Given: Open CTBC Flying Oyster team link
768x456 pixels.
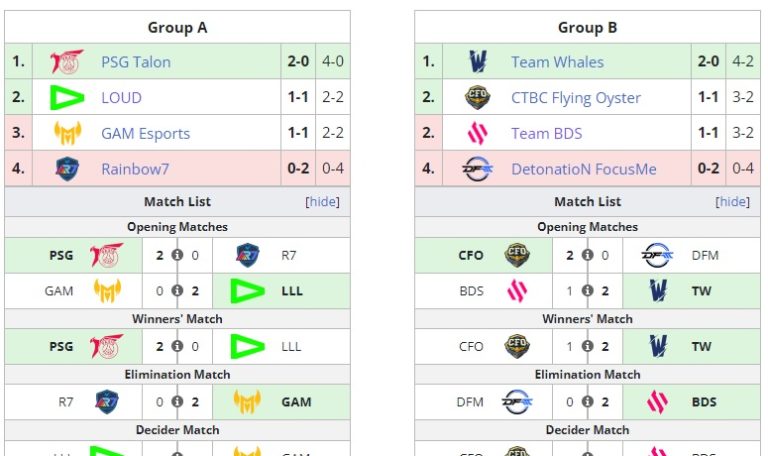Looking at the screenshot, I should click(576, 98).
